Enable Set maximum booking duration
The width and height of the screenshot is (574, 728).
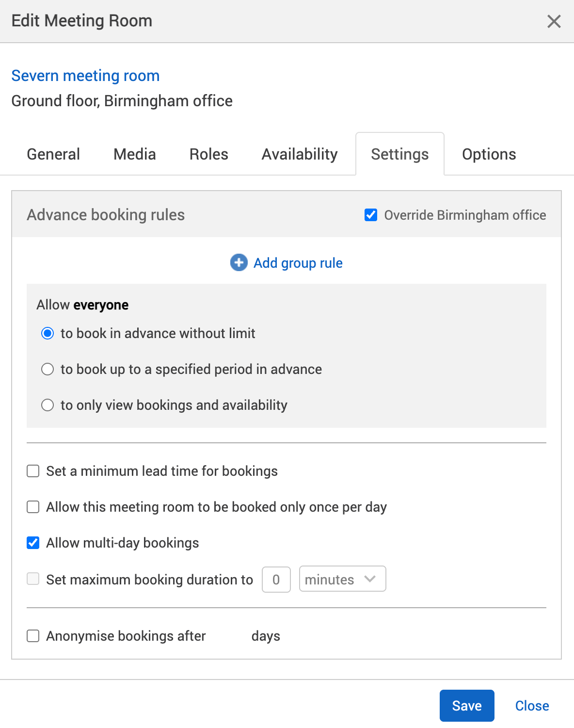[x=32, y=579]
